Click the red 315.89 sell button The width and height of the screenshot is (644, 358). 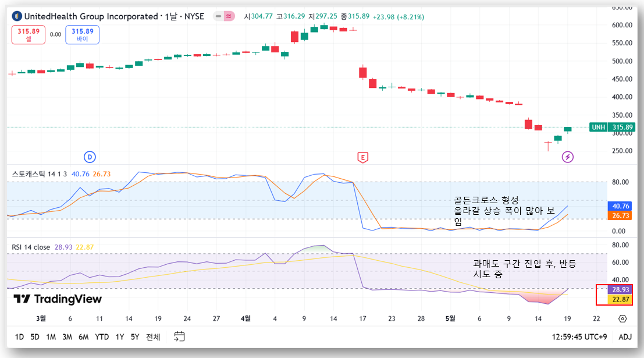(x=29, y=34)
